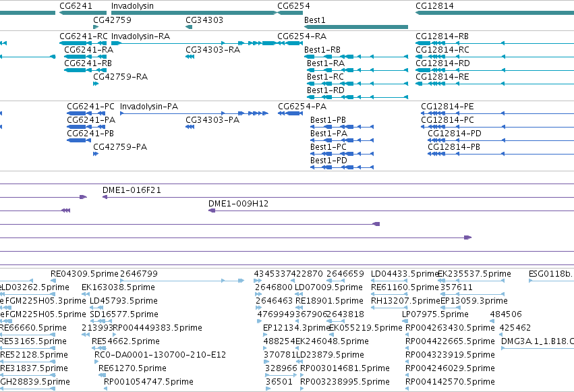The width and height of the screenshot is (574, 392).
Task: Select transcript CG6241-RC
Action: [x=84, y=36]
